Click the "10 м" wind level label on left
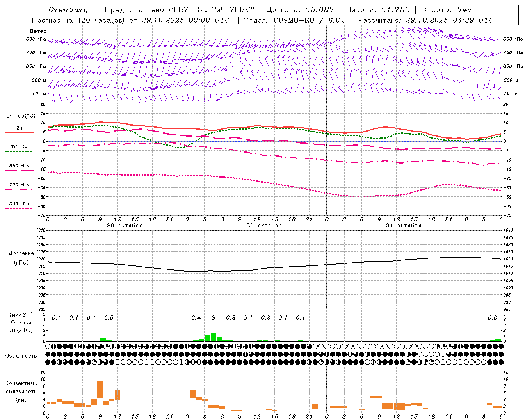Viewport: 525px width, 420px height. point(39,94)
